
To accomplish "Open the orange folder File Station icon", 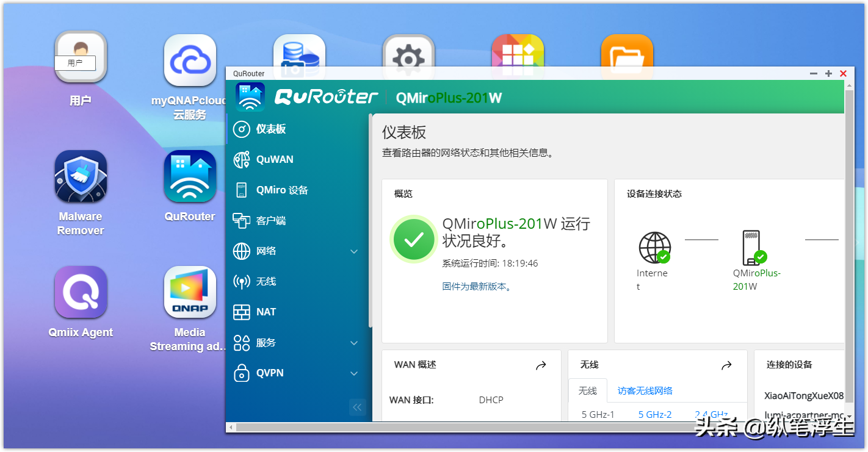I will click(627, 51).
